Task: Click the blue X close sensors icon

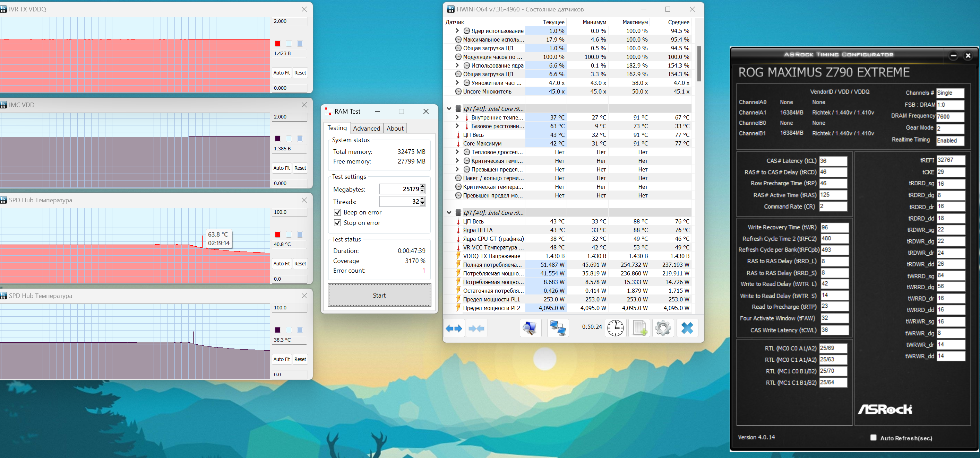Action: point(687,328)
